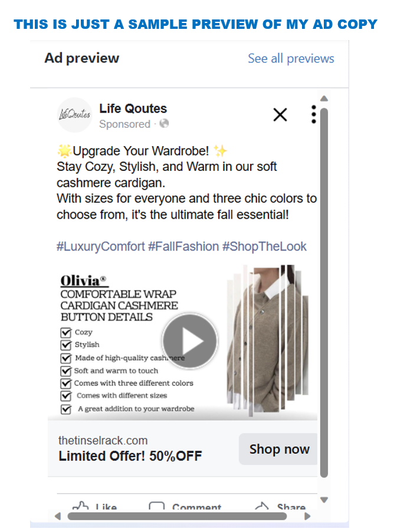Click the X icon to dismiss the ad
407x532 pixels.
tap(280, 115)
